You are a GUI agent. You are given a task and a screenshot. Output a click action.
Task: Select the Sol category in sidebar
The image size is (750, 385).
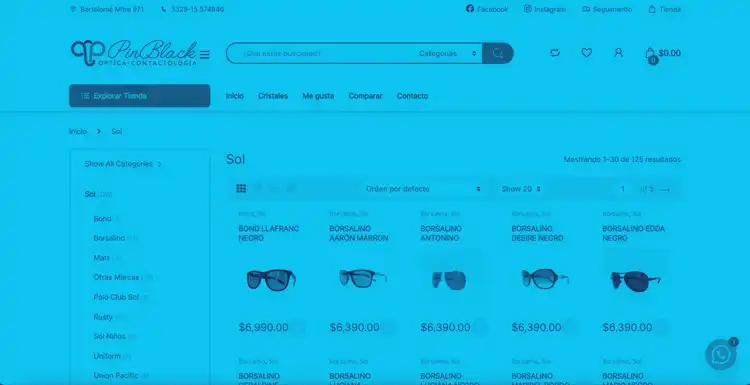pos(90,194)
